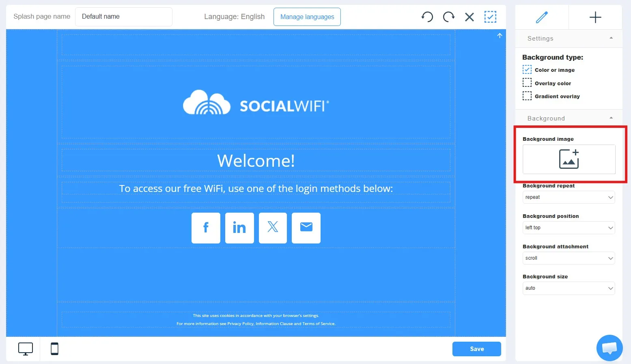Edit the Splash page name field
The width and height of the screenshot is (631, 364).
pyautogui.click(x=124, y=17)
